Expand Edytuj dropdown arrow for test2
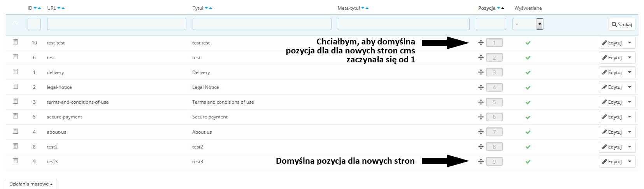Screen dimensions: 644x189 coord(630,147)
